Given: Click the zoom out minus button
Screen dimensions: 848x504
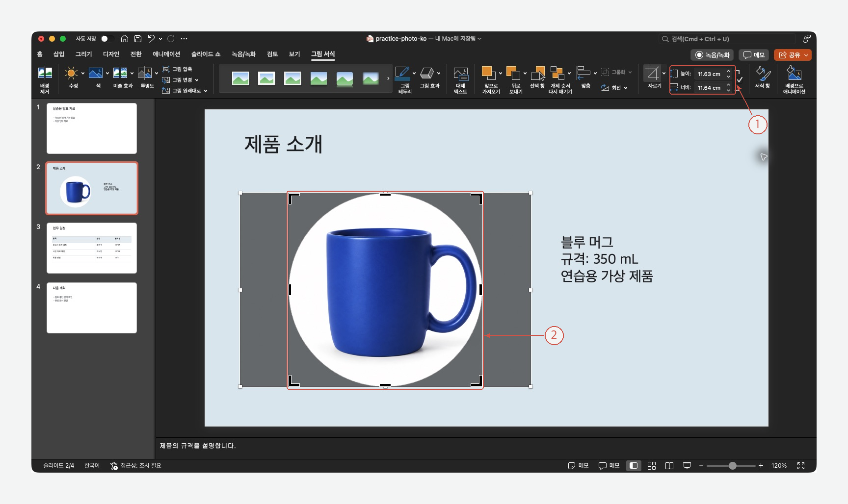Looking at the screenshot, I should click(x=701, y=466).
